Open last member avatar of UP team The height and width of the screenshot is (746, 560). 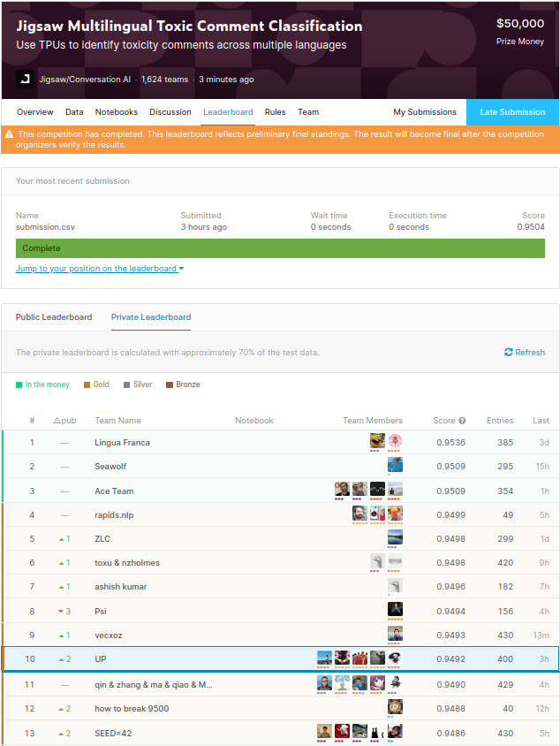point(395,658)
